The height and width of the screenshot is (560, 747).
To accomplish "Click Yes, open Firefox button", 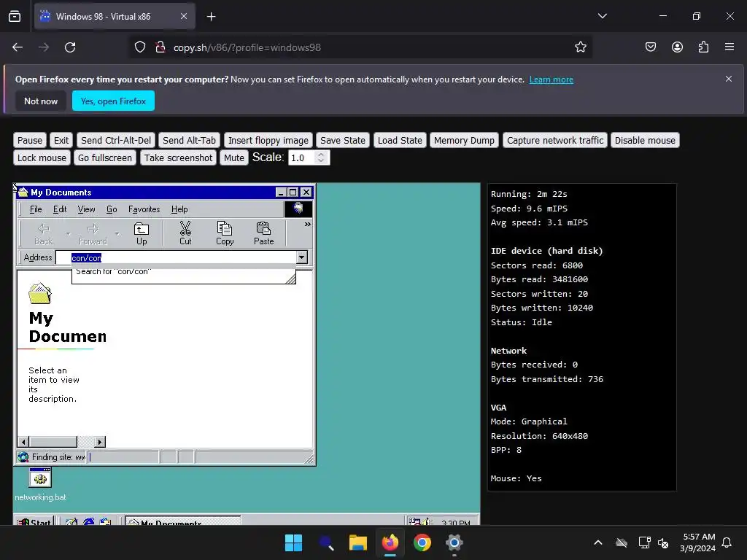I will click(x=113, y=101).
